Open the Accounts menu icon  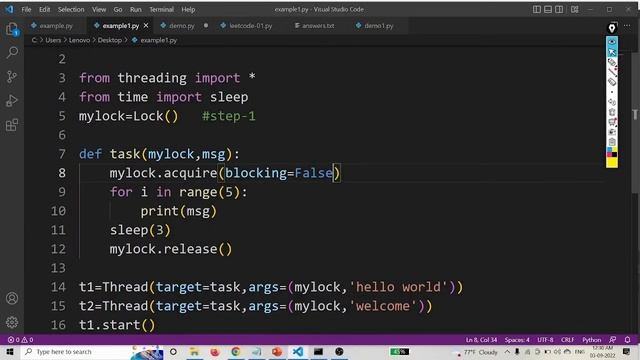click(x=12, y=298)
